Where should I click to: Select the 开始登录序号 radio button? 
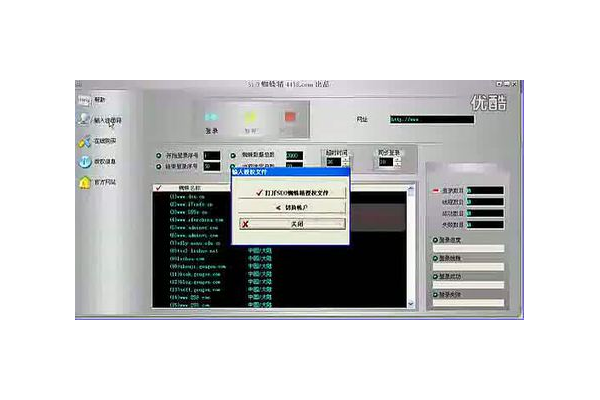coord(159,156)
